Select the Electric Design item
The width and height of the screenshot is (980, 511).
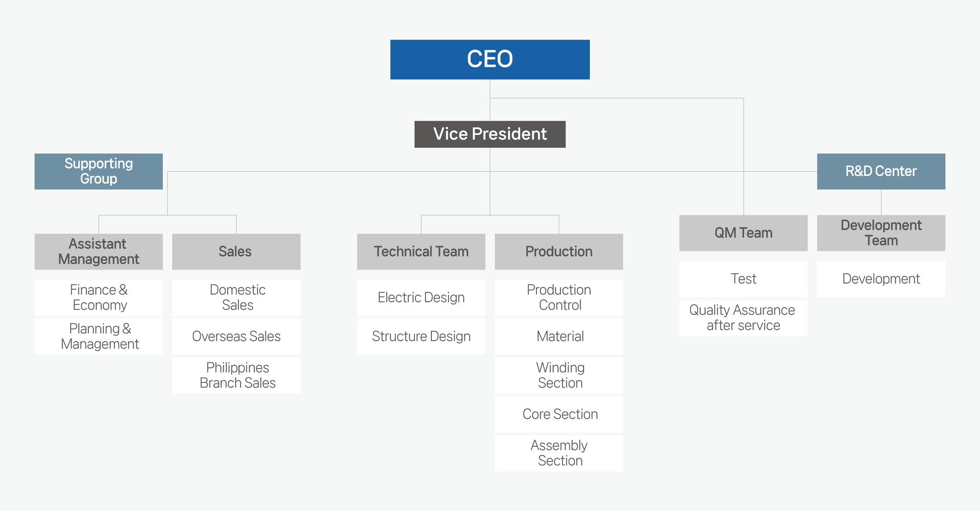click(x=421, y=297)
